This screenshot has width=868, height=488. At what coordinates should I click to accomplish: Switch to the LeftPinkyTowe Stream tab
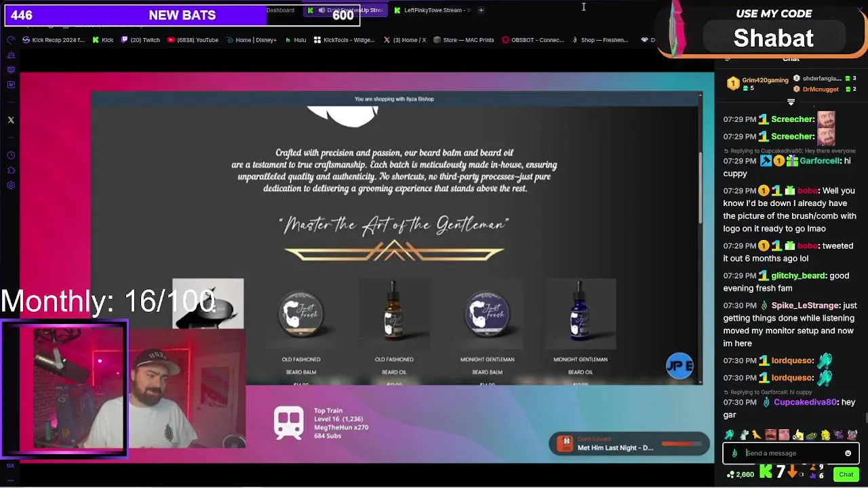pyautogui.click(x=433, y=10)
